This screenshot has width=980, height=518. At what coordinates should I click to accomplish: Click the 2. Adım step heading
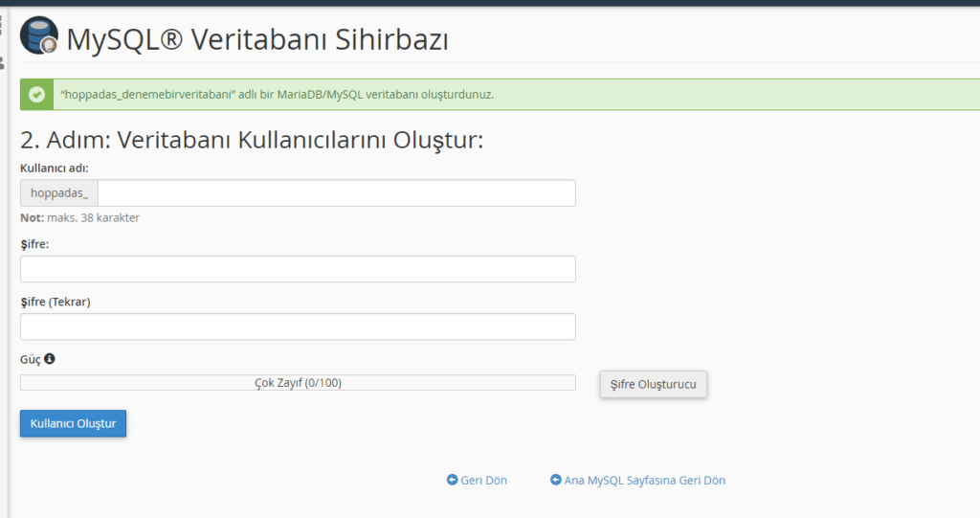(252, 140)
